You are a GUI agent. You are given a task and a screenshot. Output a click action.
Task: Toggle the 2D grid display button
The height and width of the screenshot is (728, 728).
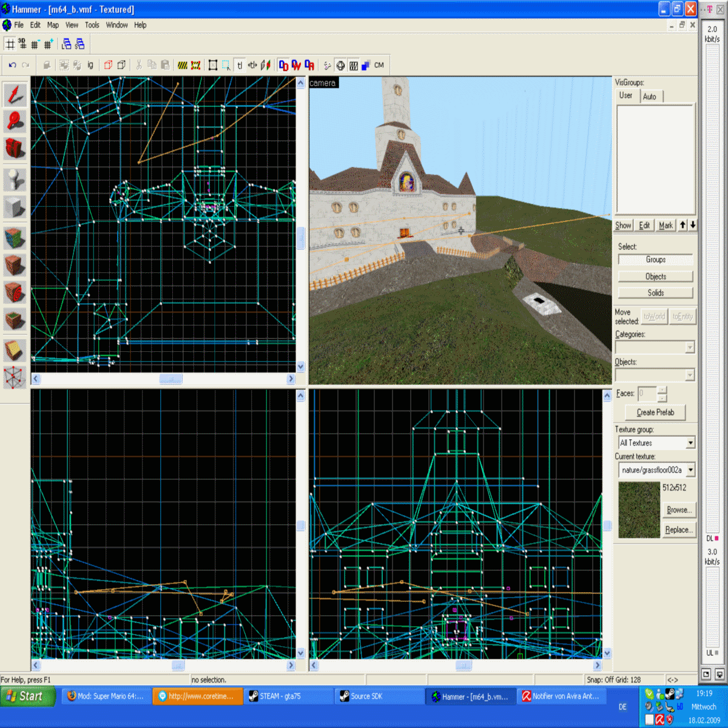pyautogui.click(x=10, y=44)
